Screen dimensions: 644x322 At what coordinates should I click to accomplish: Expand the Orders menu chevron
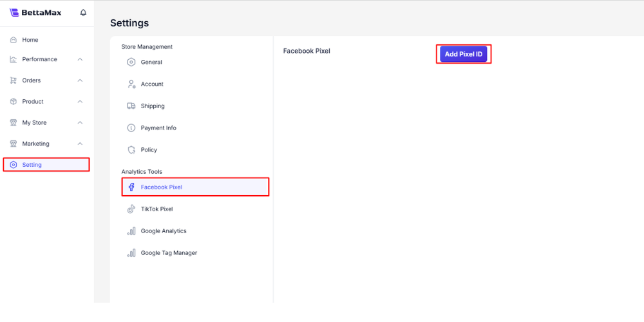80,80
